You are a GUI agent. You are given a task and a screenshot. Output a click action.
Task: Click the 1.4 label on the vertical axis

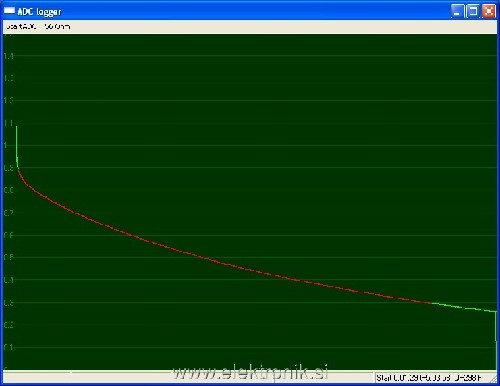(9, 56)
